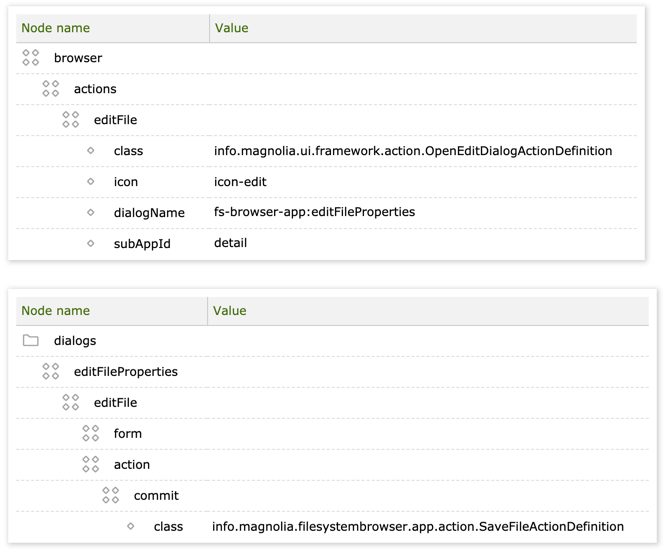
Task: Click the fs-browser-app:editFileProperties value
Action: (314, 212)
